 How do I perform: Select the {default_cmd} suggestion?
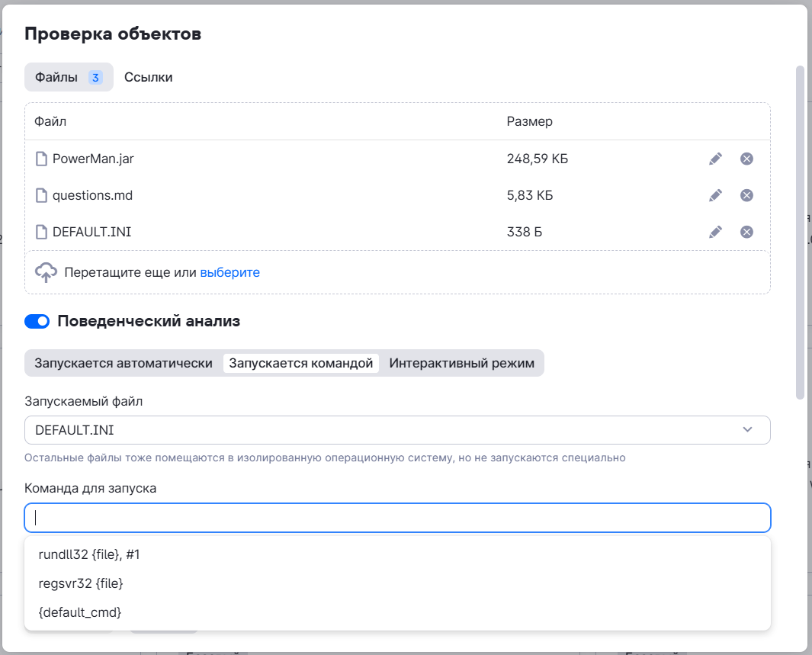[80, 612]
